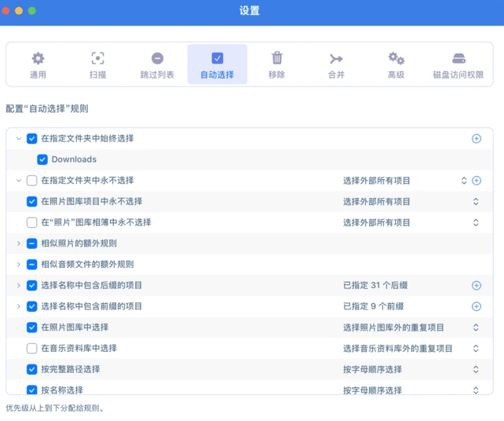Open the 跳过列表 skip list icon
The height and width of the screenshot is (421, 504).
[158, 59]
